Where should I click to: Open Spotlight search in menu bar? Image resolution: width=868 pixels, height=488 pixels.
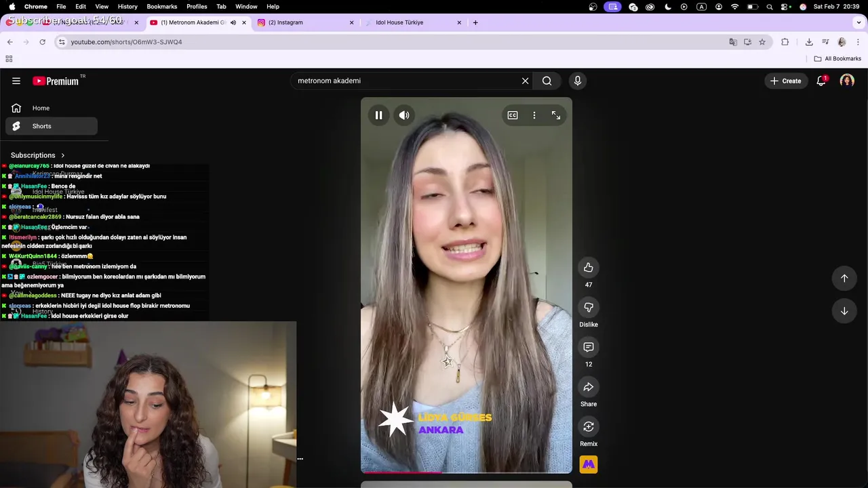[770, 7]
